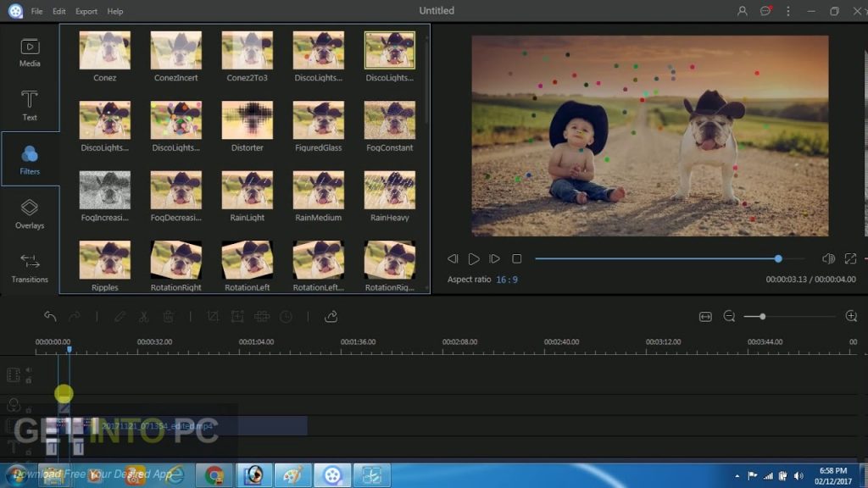
Task: Select the RainHeavy filter
Action: point(390,190)
